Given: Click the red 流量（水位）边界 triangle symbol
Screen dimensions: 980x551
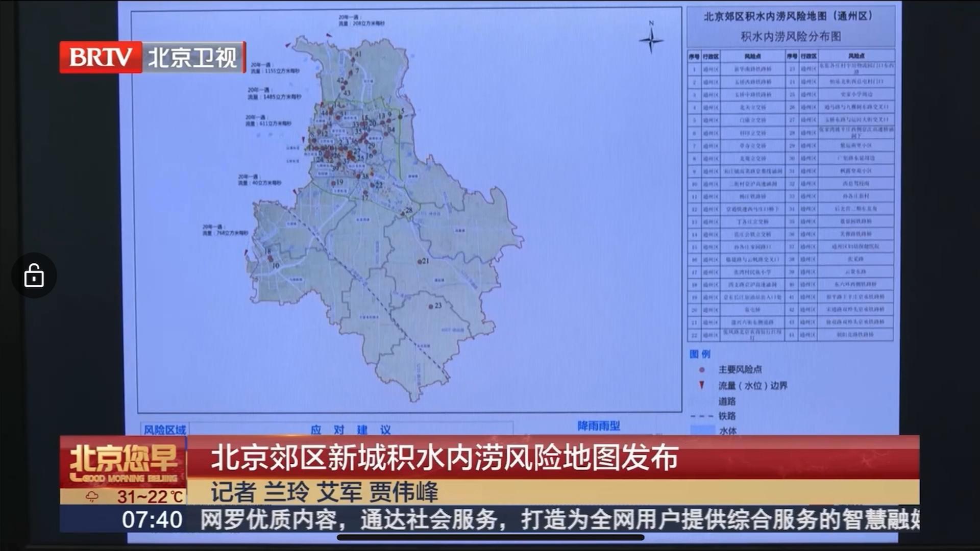Looking at the screenshot, I should (x=701, y=386).
